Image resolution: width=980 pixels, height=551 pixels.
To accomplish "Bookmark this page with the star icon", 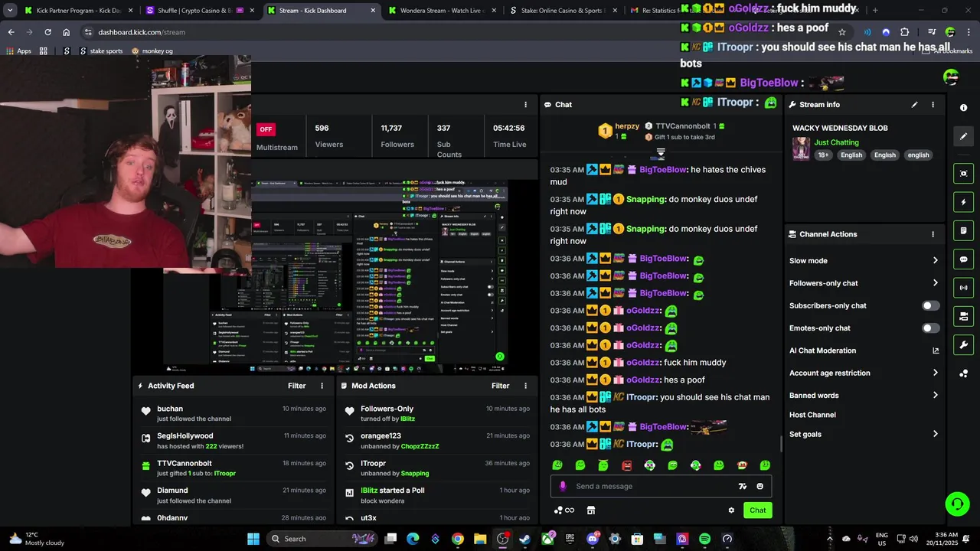I will (x=842, y=32).
